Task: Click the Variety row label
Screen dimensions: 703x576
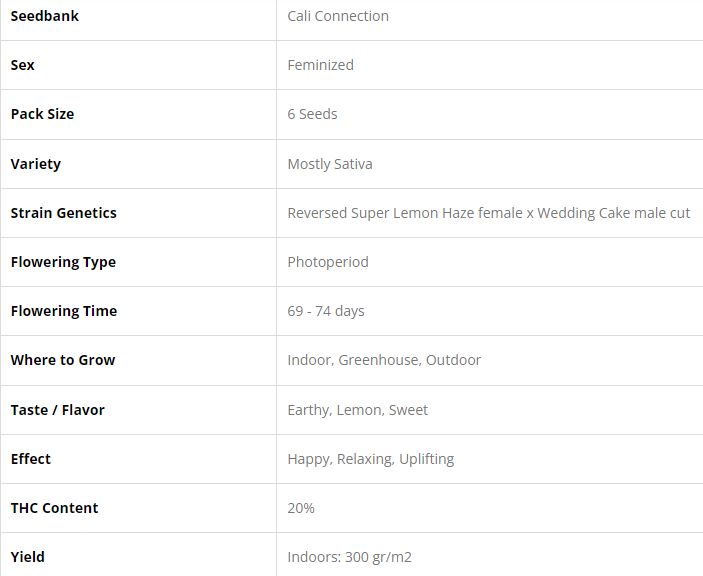Action: pyautogui.click(x=36, y=164)
